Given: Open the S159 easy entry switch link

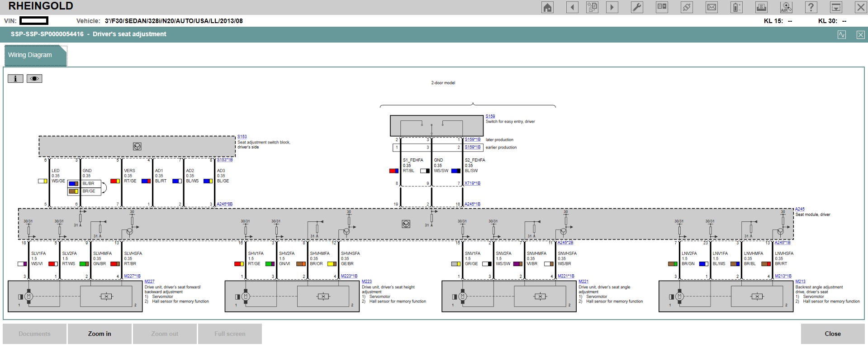Looking at the screenshot, I should point(490,116).
